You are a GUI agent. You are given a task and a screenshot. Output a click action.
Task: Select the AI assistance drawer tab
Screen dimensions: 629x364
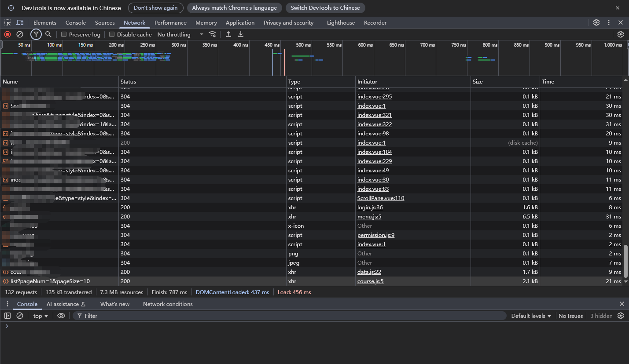(x=66, y=304)
